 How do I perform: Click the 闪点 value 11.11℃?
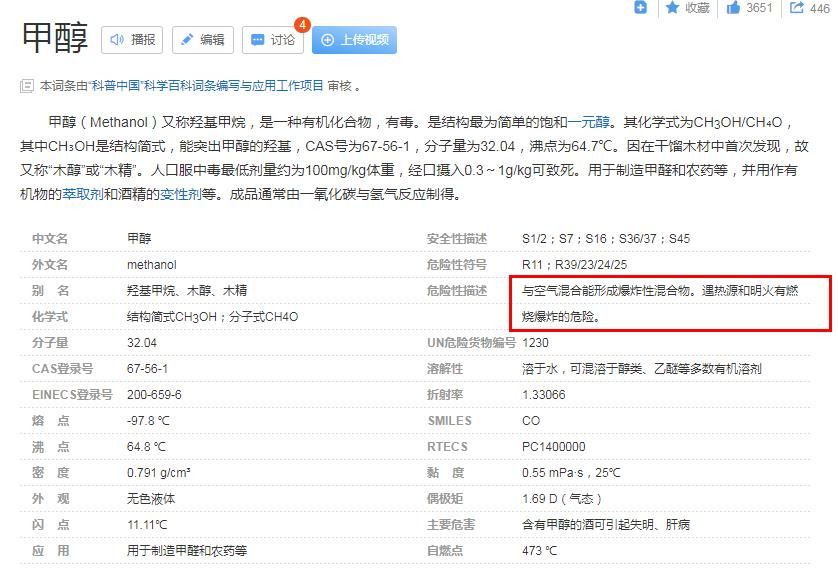tap(147, 525)
